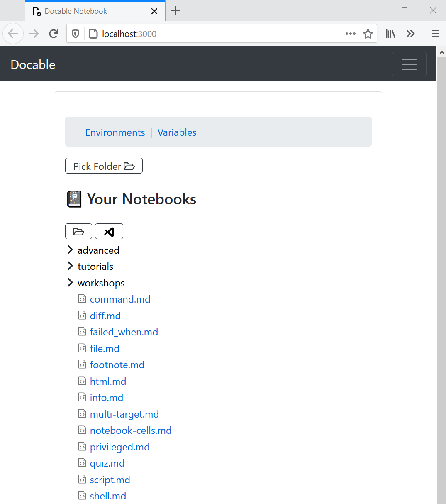Open the tracking protection shield icon
Image resolution: width=446 pixels, height=504 pixels.
pos(76,34)
